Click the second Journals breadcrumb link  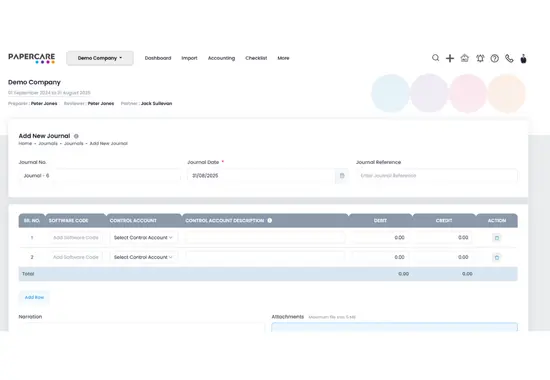(x=74, y=144)
